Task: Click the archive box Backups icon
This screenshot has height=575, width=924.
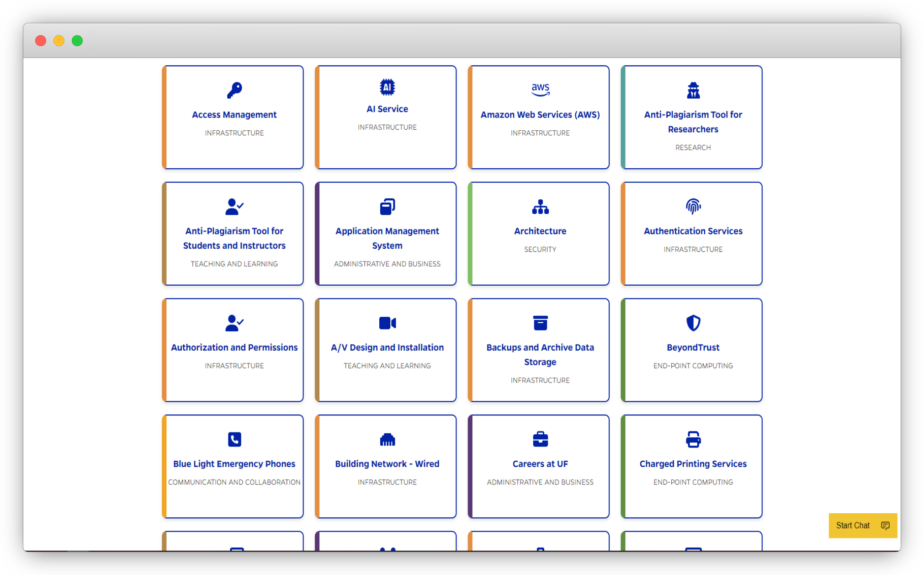Action: (x=540, y=323)
